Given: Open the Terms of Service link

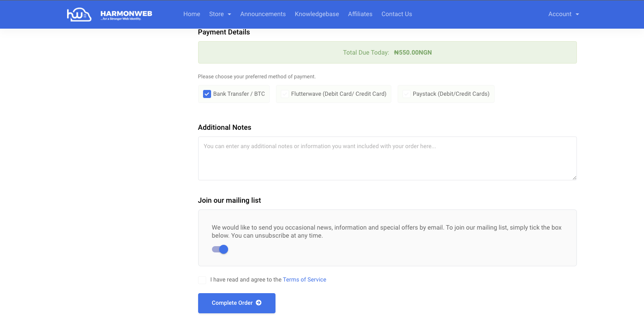Looking at the screenshot, I should point(305,279).
